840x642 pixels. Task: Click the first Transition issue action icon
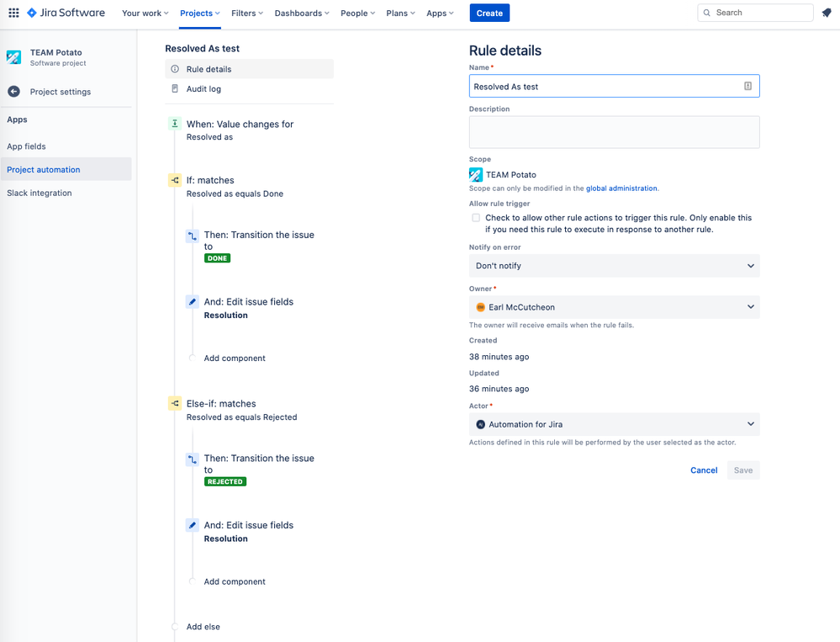[x=193, y=236]
